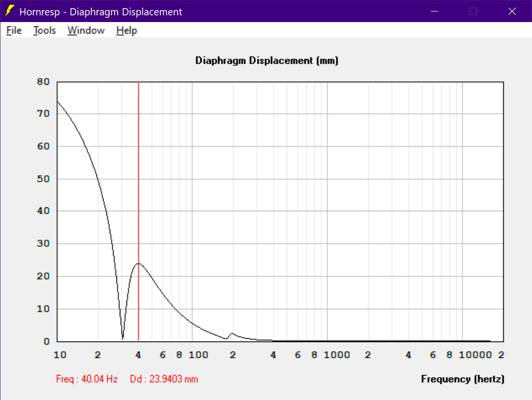The width and height of the screenshot is (532, 400).
Task: Open the File menu
Action: point(14,31)
